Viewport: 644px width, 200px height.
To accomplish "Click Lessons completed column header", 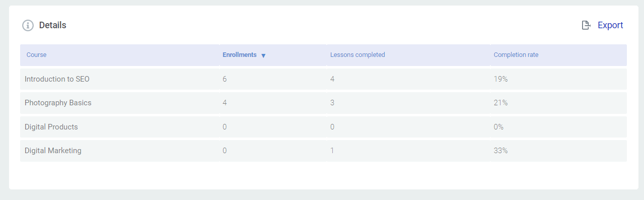I will (x=357, y=55).
